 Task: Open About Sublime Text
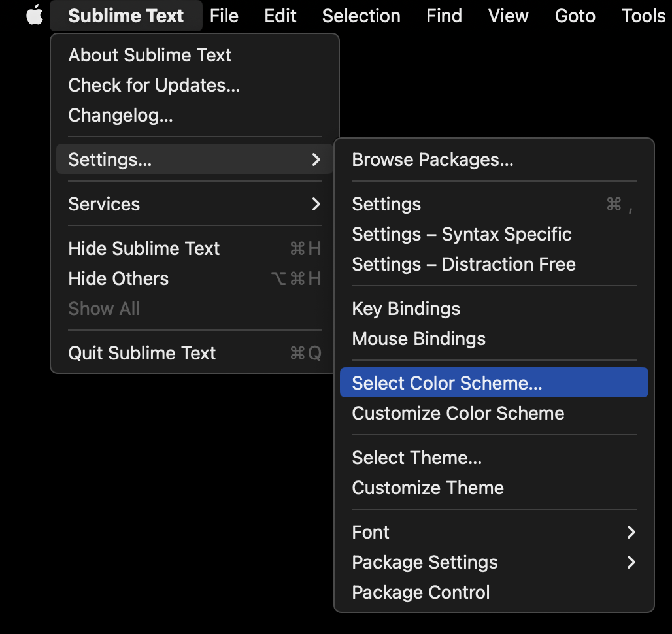(150, 55)
